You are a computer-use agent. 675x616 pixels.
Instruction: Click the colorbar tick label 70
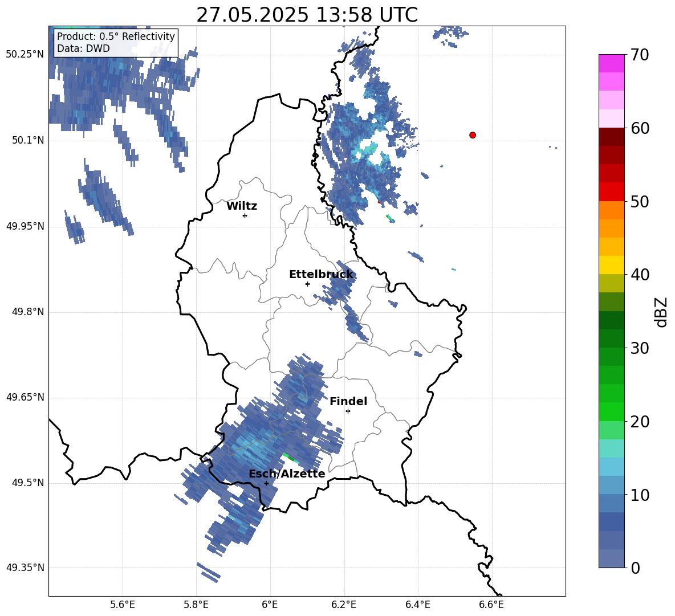click(640, 55)
